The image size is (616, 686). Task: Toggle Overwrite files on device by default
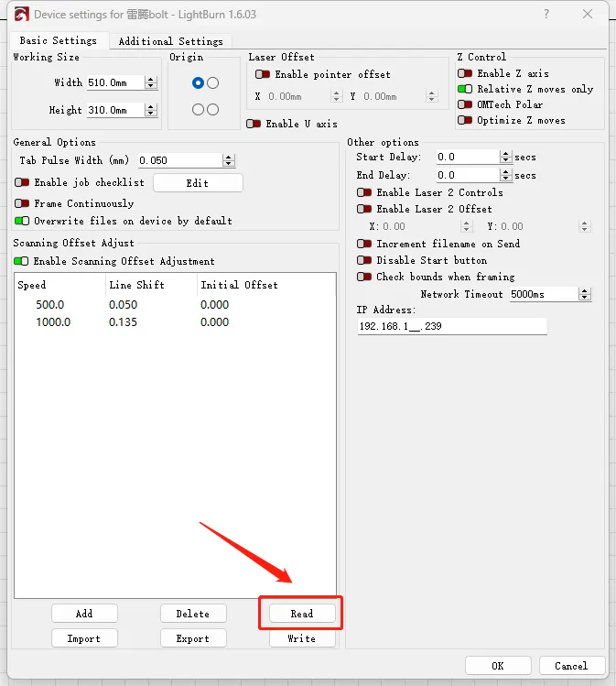[22, 221]
